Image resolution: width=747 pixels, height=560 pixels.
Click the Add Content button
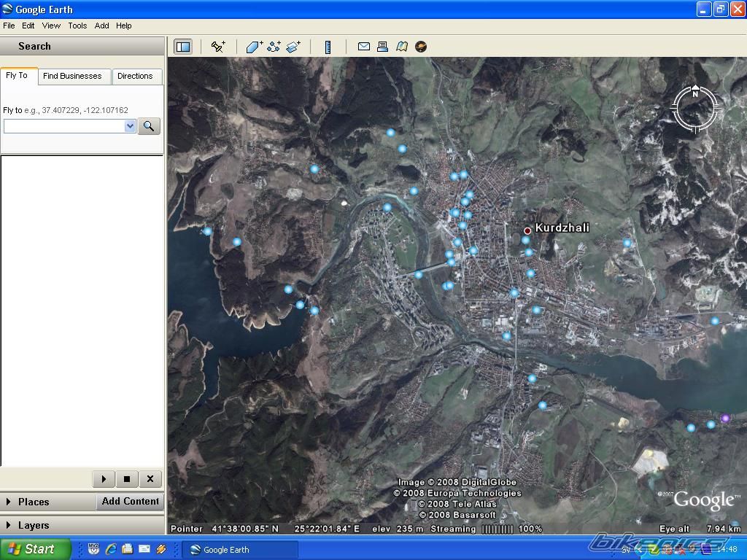(130, 502)
